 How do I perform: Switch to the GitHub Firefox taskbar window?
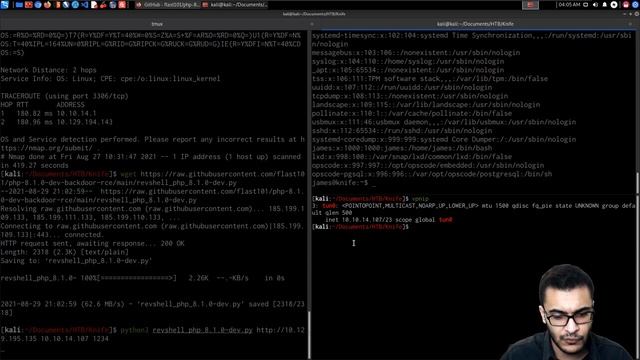point(167,5)
